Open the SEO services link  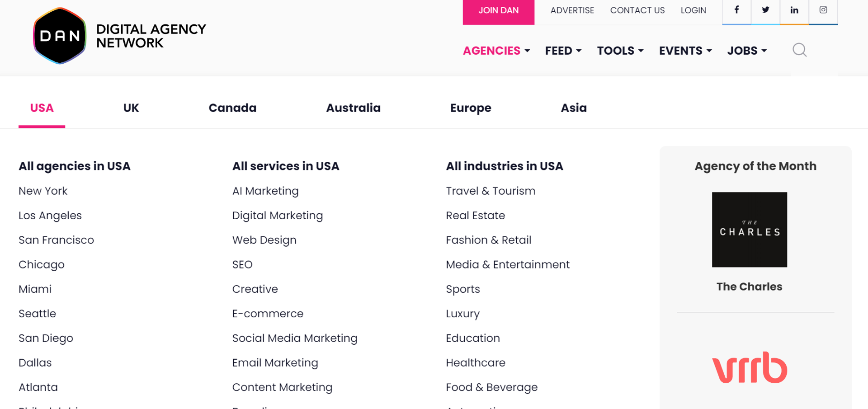(x=242, y=264)
